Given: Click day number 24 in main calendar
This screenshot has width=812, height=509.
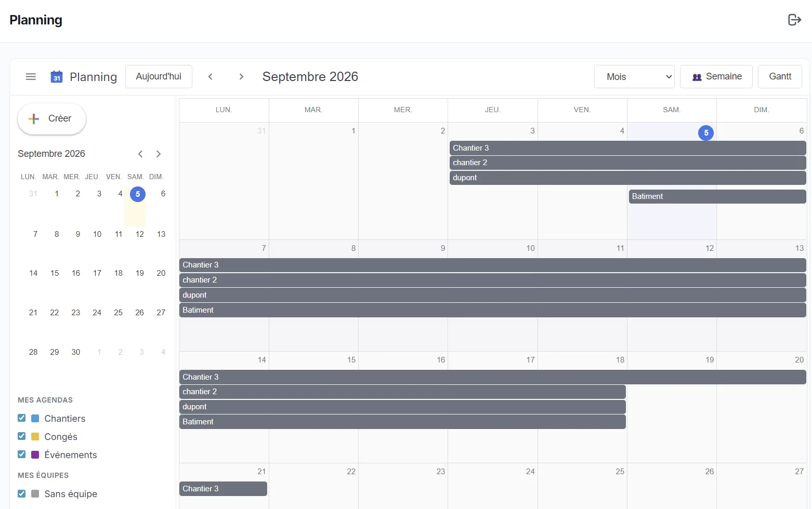Looking at the screenshot, I should [530, 472].
